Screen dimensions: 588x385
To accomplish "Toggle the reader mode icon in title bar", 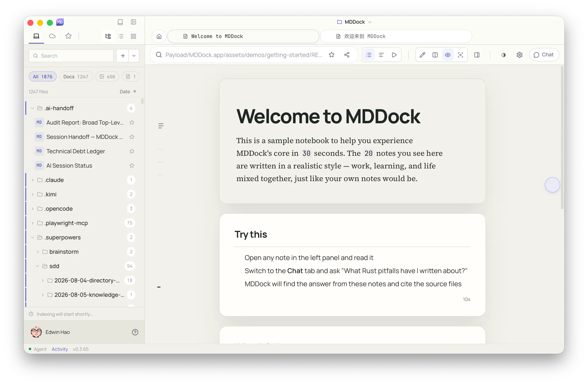I will pos(120,22).
